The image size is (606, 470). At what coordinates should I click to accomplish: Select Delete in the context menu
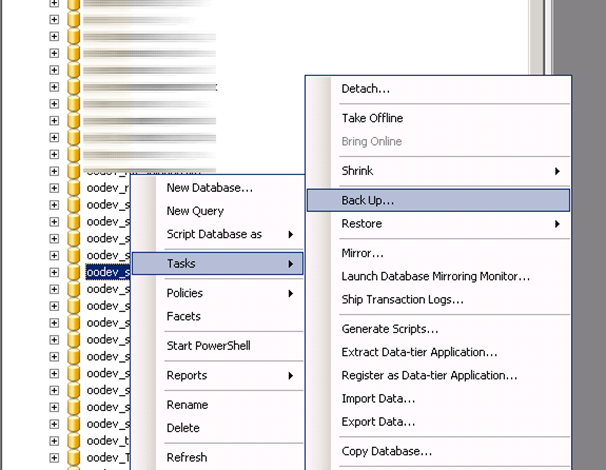pos(218,428)
